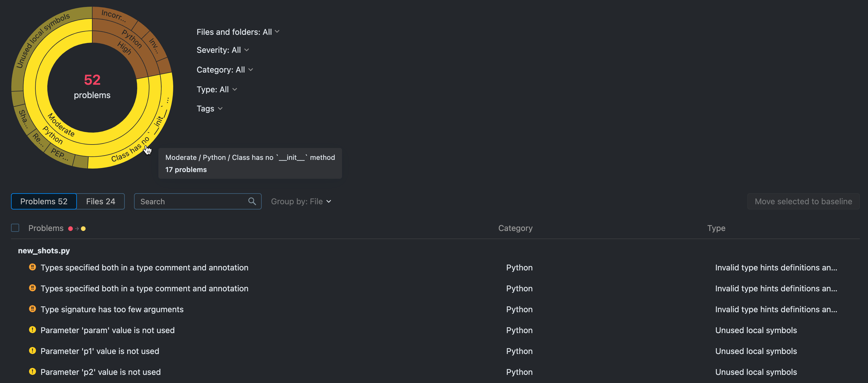Click the yellow severity dot next to Problems header
868x383 pixels.
point(83,228)
